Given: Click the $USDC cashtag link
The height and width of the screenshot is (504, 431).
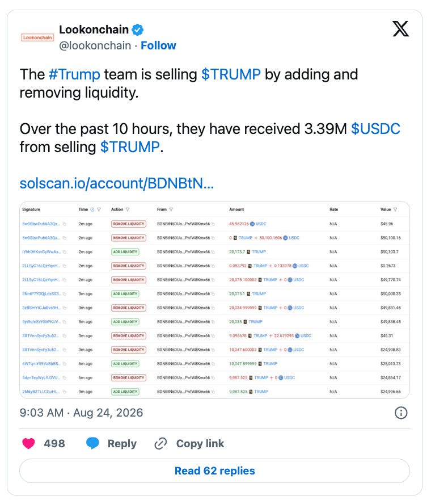Looking at the screenshot, I should pos(375,129).
